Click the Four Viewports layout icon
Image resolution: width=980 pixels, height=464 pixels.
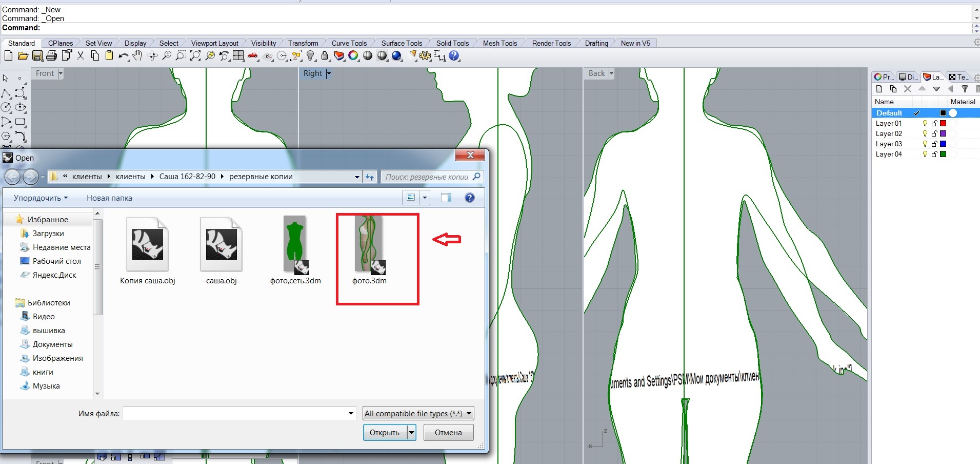(x=238, y=55)
